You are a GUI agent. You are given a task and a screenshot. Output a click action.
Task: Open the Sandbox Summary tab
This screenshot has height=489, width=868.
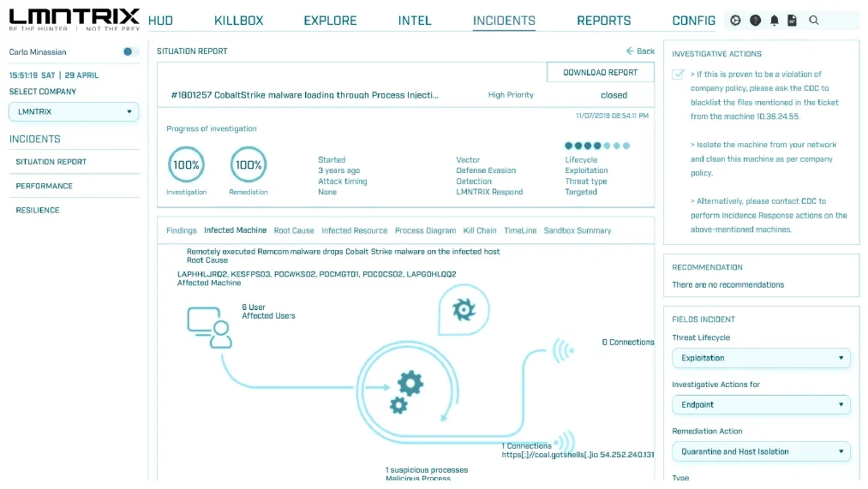coord(578,230)
